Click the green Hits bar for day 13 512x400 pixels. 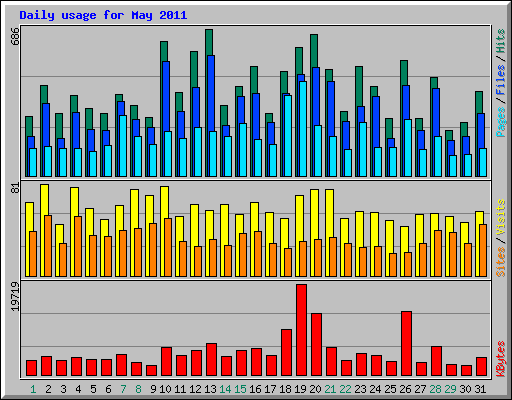pos(209,42)
